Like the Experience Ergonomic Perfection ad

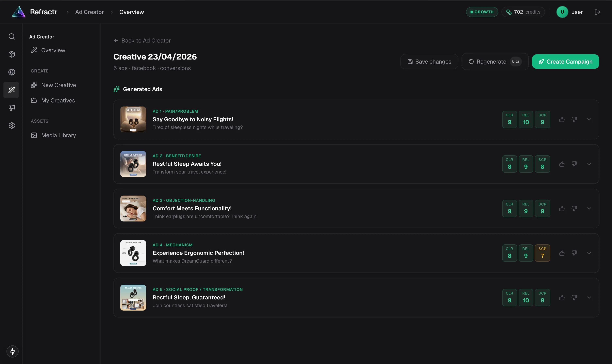(562, 253)
